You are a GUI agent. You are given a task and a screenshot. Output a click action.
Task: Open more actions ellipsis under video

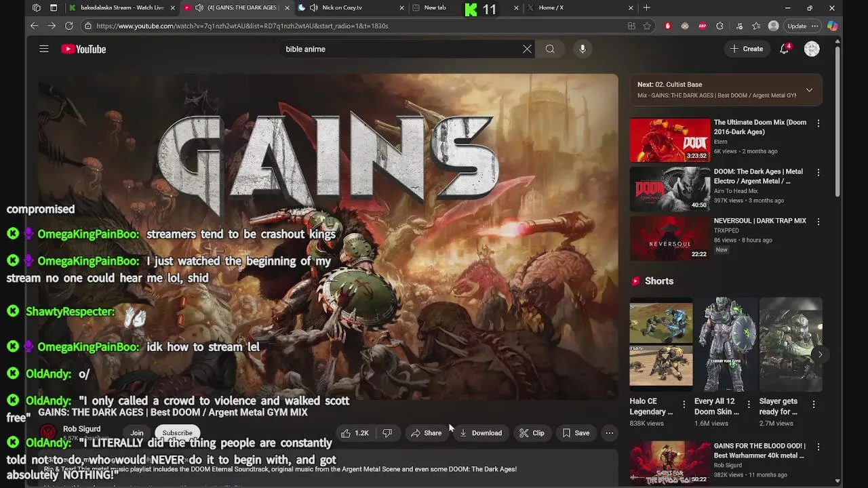[x=610, y=433]
